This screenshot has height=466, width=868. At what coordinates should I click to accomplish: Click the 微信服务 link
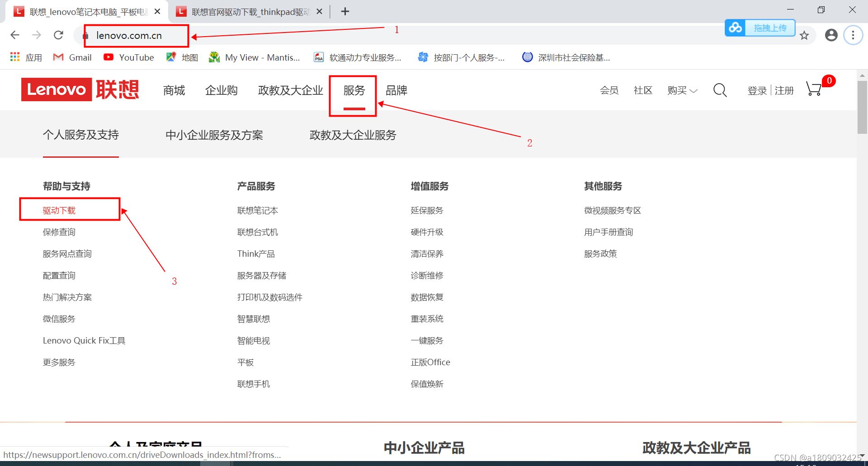[x=59, y=319]
